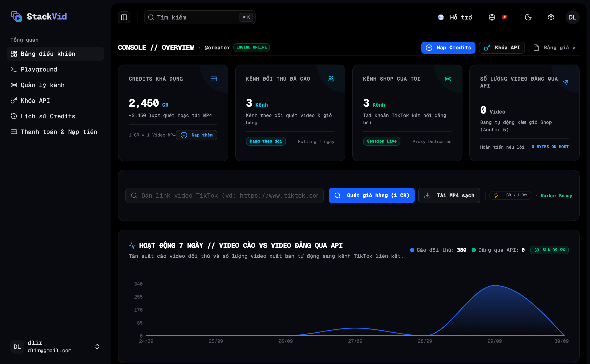Open the DL avatar in top bar

[x=572, y=17]
